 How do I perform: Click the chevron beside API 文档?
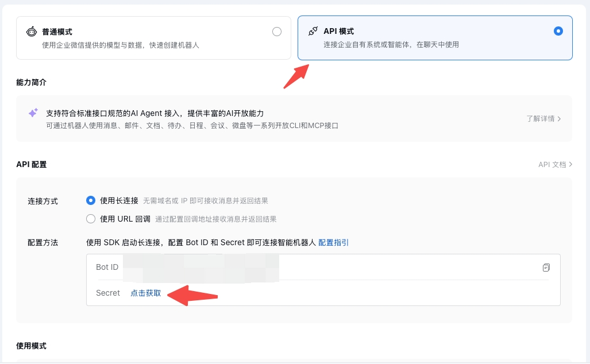point(570,164)
